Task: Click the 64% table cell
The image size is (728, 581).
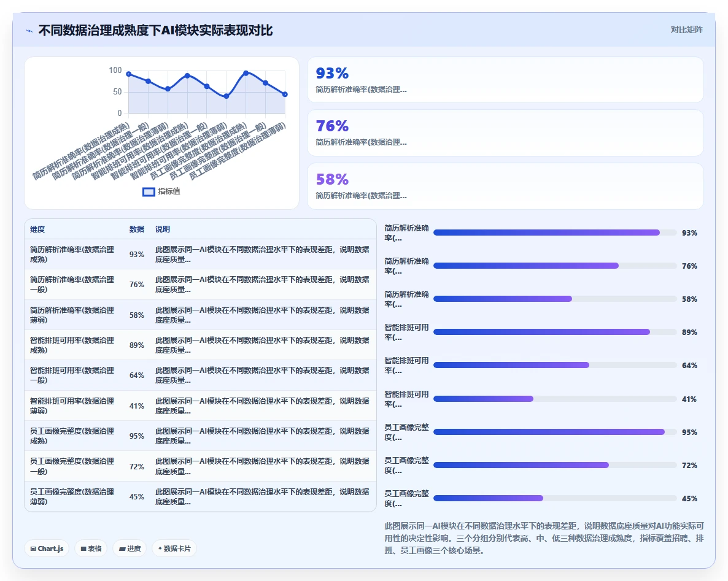Action: [x=136, y=375]
